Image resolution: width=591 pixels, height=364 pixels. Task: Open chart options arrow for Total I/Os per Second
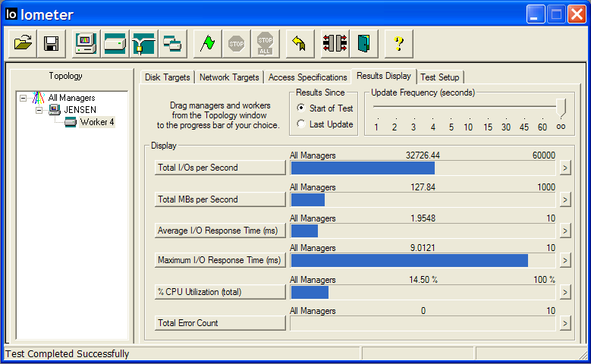(564, 168)
